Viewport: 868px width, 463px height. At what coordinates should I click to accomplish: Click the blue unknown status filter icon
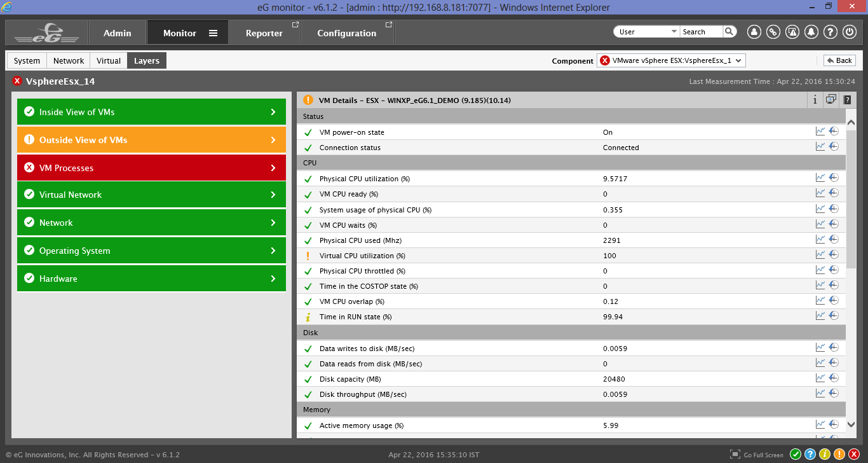[810, 454]
